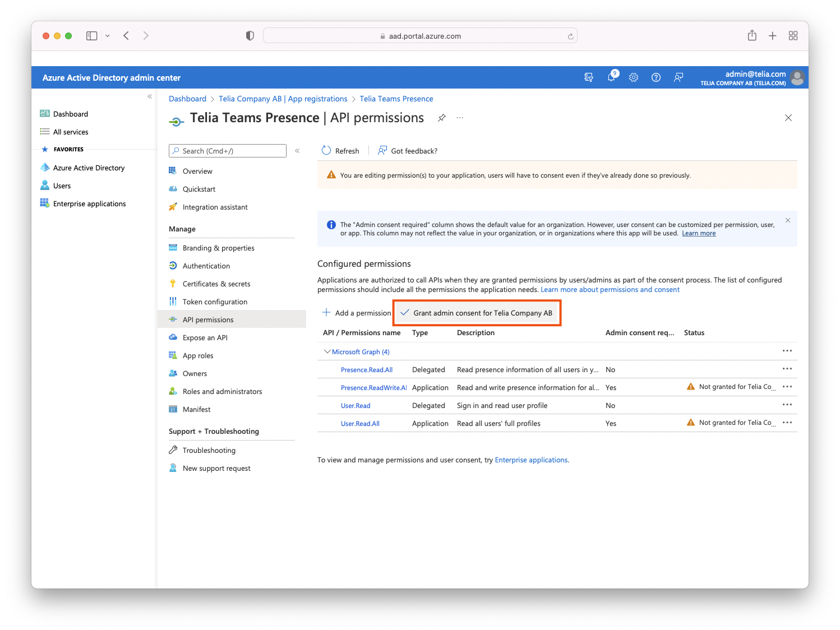The image size is (840, 630).
Task: Open the User.Read.All permission link
Action: pos(360,424)
